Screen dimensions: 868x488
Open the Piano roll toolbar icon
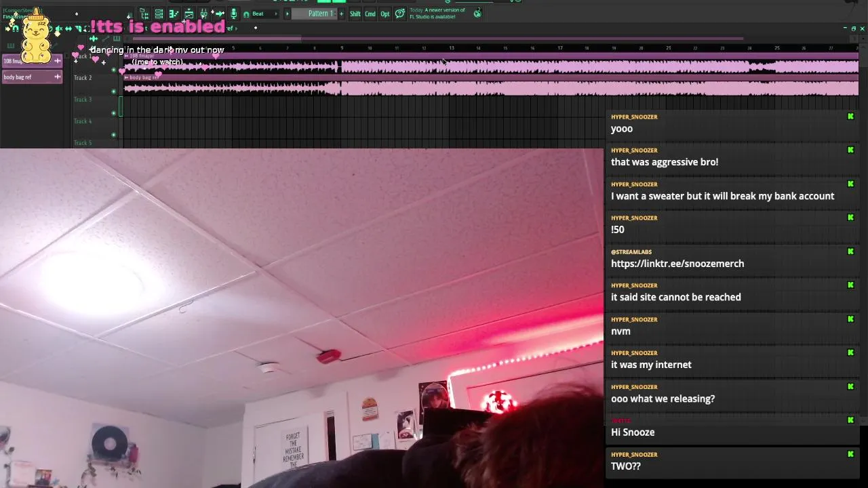[x=174, y=14]
